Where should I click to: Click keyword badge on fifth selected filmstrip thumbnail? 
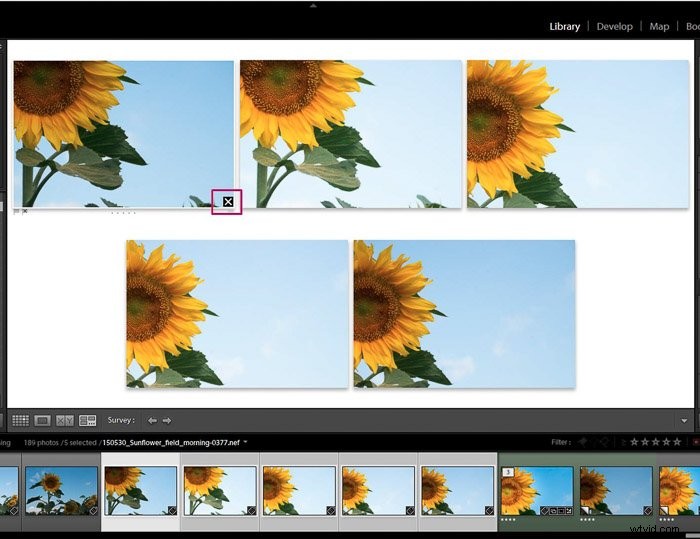[x=489, y=510]
